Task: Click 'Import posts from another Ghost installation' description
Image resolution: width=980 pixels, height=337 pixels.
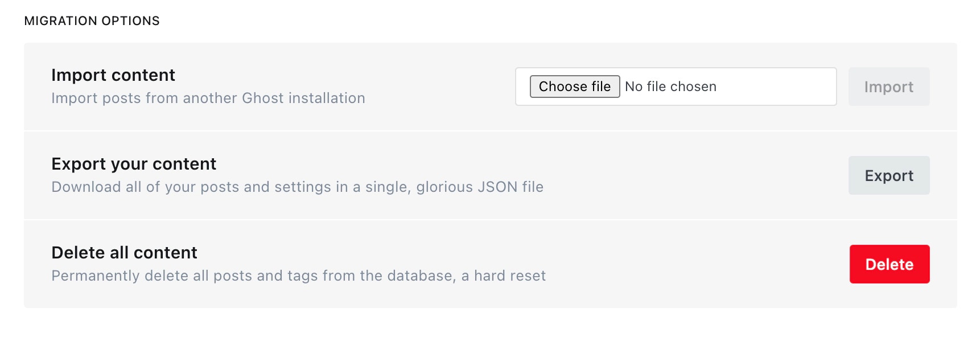Action: [208, 98]
